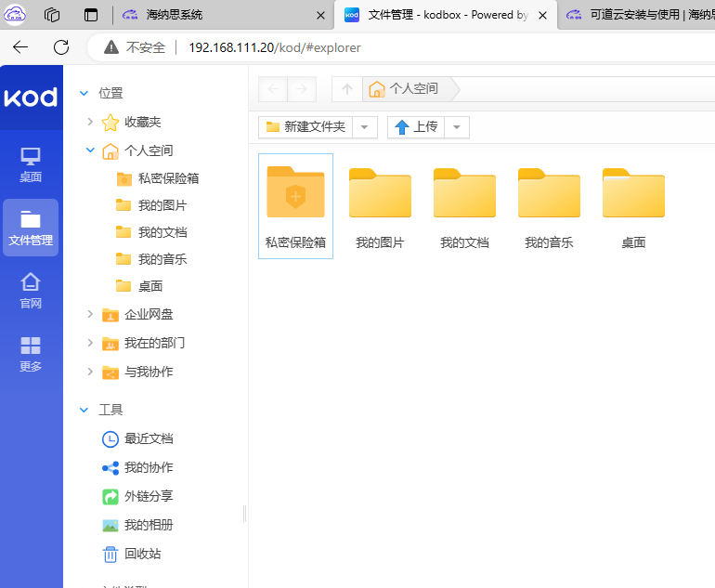The height and width of the screenshot is (588, 715).
Task: Open the 官网 home icon
Action: (x=31, y=290)
